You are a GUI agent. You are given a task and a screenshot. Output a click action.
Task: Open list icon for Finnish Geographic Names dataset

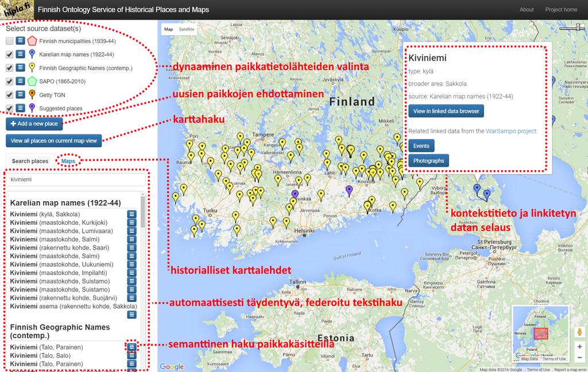20,68
